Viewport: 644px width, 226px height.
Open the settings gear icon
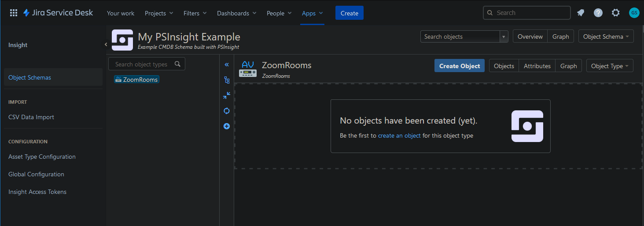click(616, 13)
